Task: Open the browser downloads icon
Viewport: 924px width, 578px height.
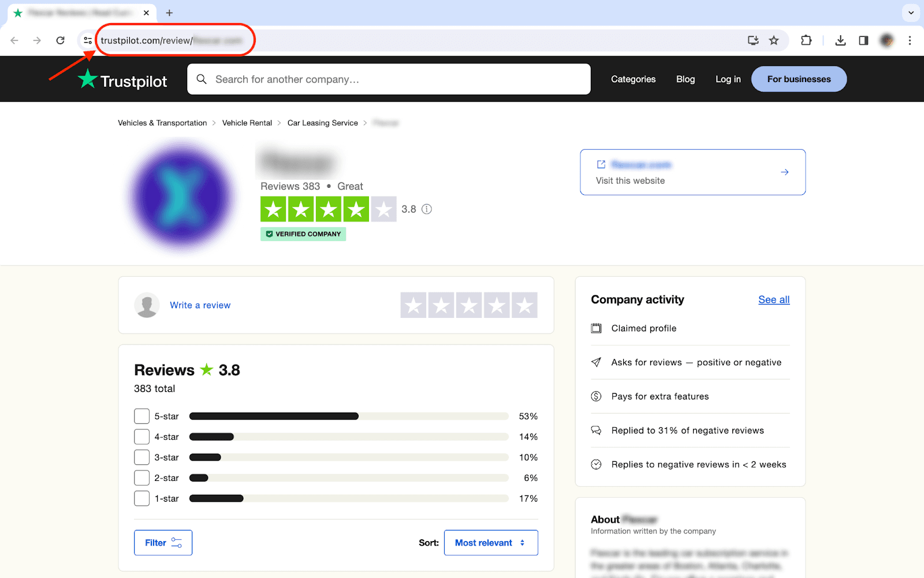Action: pyautogui.click(x=840, y=40)
